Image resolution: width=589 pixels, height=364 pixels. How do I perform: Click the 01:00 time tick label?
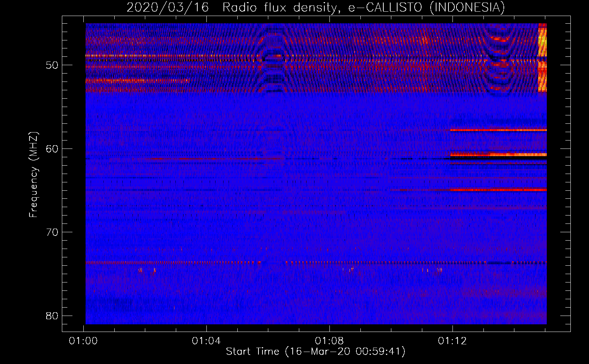coord(83,341)
